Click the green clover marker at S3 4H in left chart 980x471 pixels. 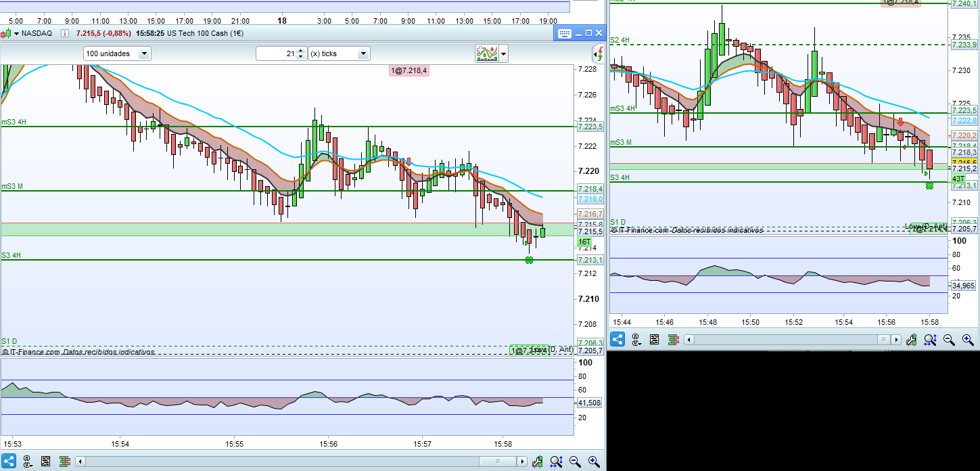pos(530,260)
